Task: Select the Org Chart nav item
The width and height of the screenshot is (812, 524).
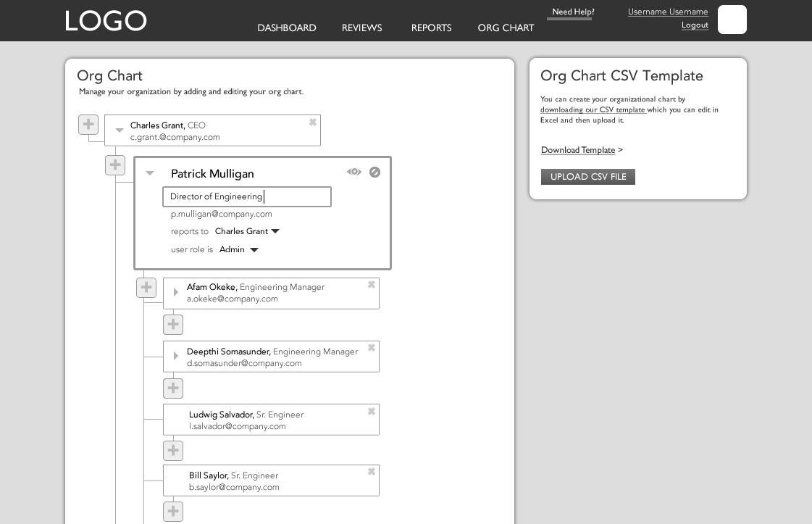Action: 506,28
